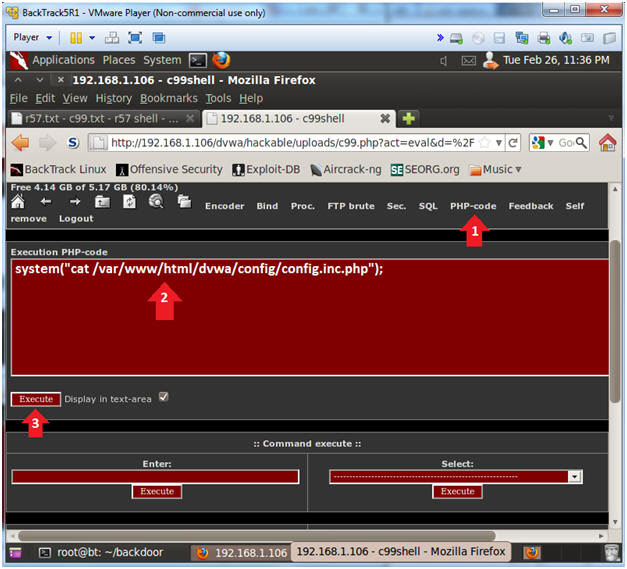Click the VMware hard disk device icon
Image resolution: width=627 pixels, height=569 pixels.
point(456,38)
